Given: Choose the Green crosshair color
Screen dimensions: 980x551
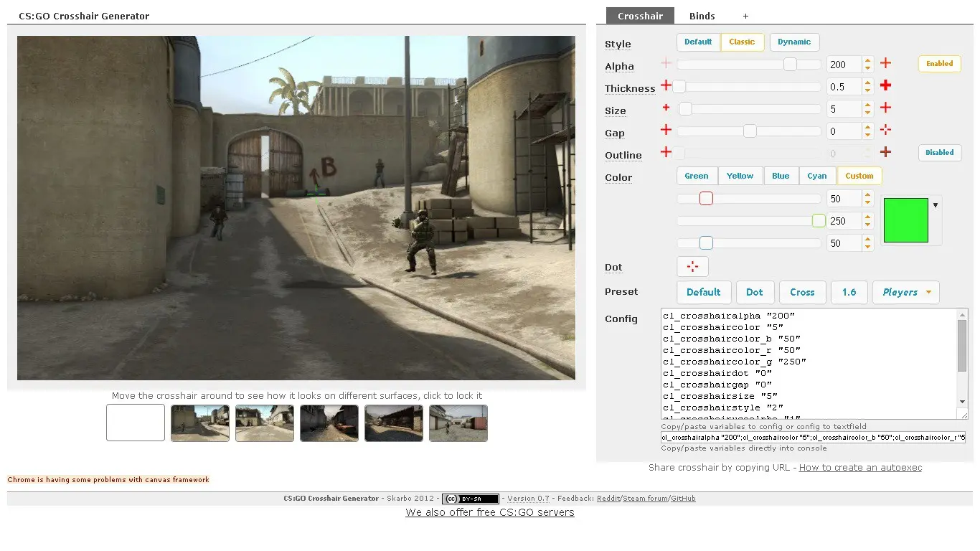Looking at the screenshot, I should click(x=697, y=176).
